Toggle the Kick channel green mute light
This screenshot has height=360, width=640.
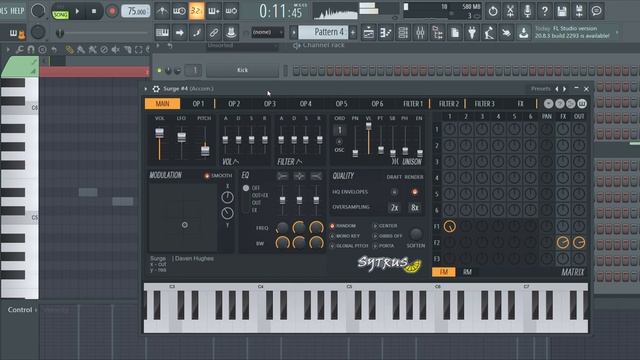coord(159,71)
